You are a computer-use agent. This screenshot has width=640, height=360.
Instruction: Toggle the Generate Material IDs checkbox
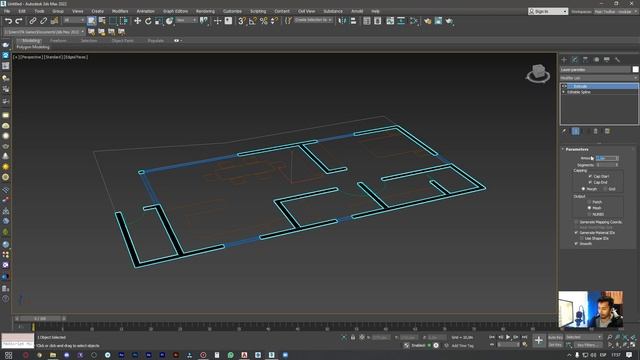pos(576,233)
